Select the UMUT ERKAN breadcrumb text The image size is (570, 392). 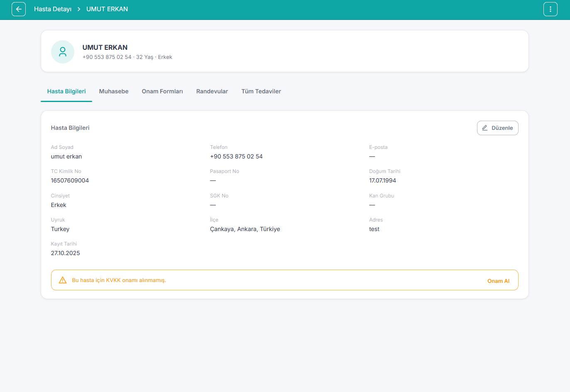(x=107, y=9)
